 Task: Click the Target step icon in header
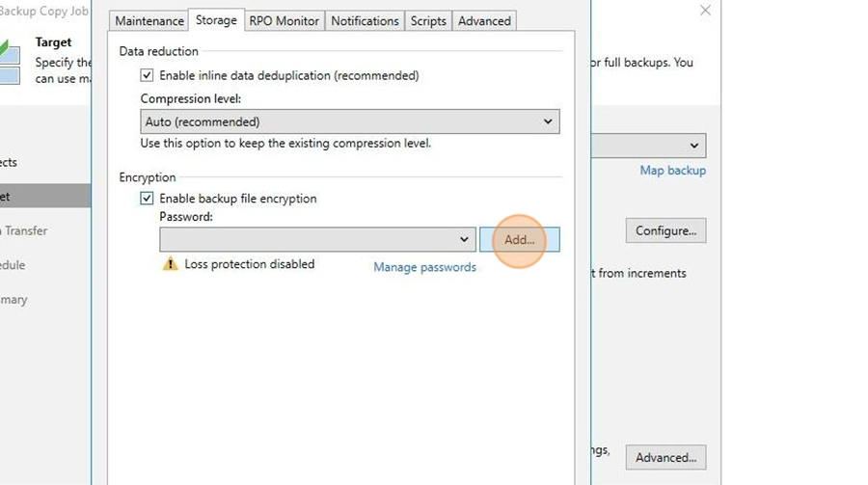[x=10, y=62]
